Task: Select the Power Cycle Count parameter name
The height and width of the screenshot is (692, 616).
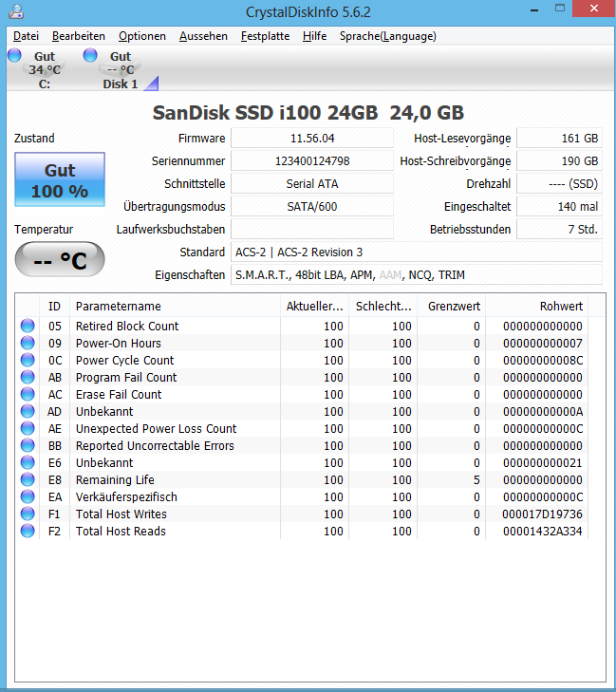Action: tap(125, 360)
